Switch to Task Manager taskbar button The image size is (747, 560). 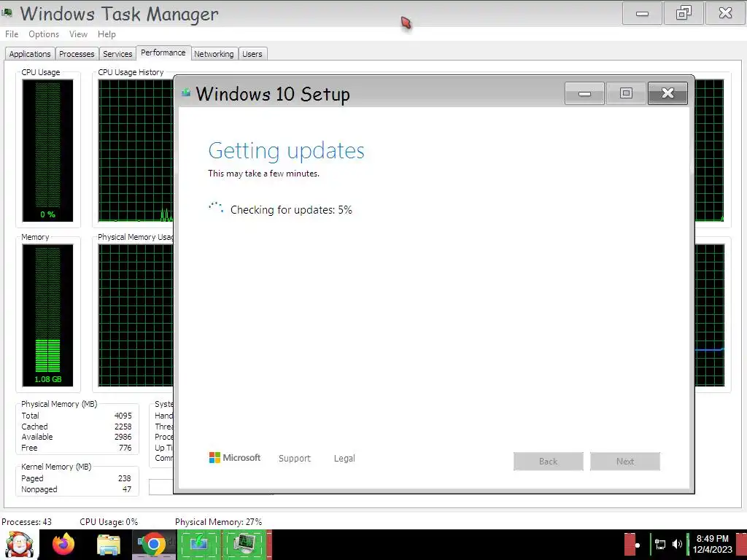point(245,545)
